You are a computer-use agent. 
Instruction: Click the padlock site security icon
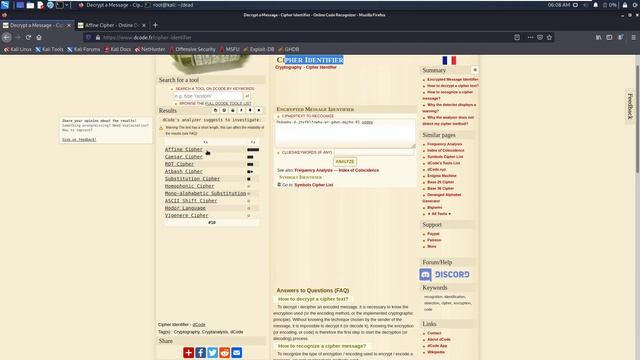coord(98,37)
